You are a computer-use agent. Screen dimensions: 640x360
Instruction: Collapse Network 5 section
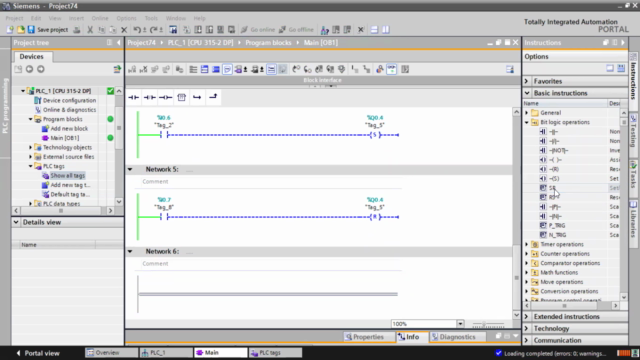click(x=130, y=169)
